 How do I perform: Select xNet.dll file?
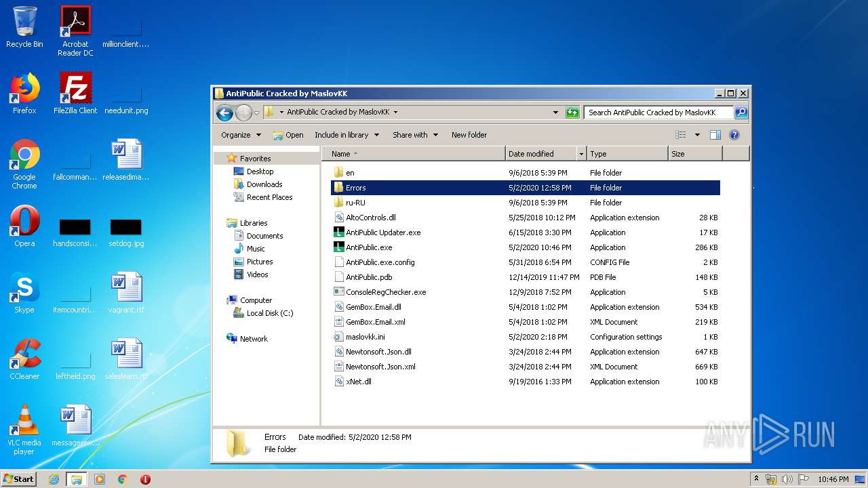tap(358, 382)
